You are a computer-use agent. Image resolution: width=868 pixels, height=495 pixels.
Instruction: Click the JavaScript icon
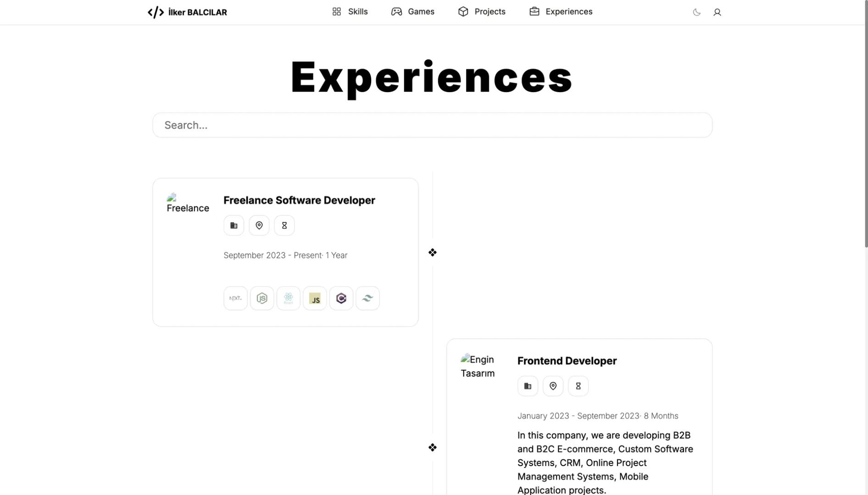(x=315, y=298)
